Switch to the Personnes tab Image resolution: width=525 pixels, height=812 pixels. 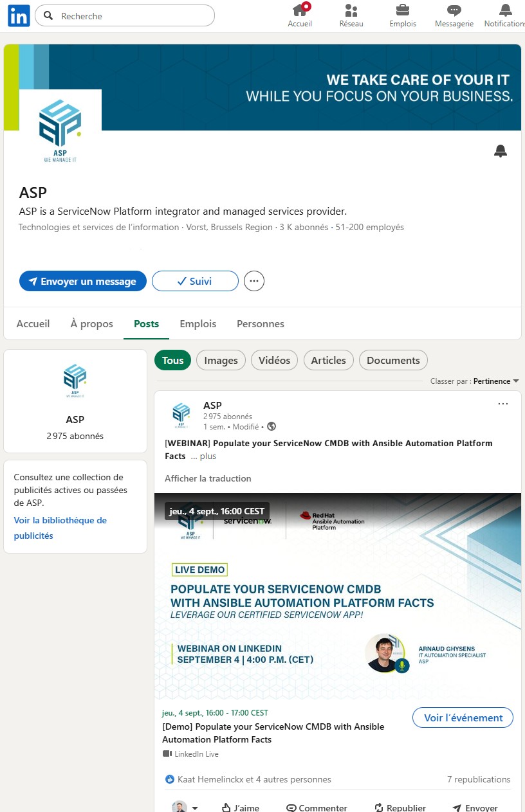[261, 323]
